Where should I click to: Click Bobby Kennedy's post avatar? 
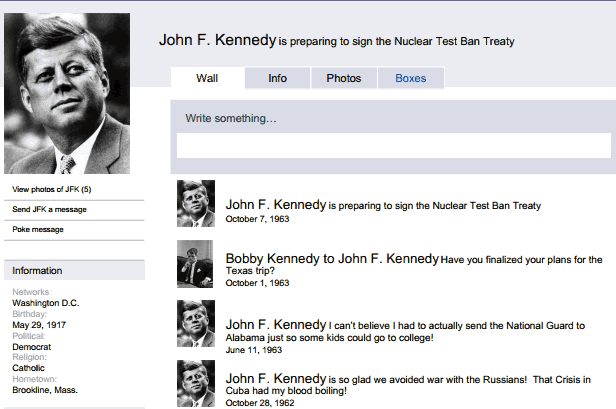(196, 264)
